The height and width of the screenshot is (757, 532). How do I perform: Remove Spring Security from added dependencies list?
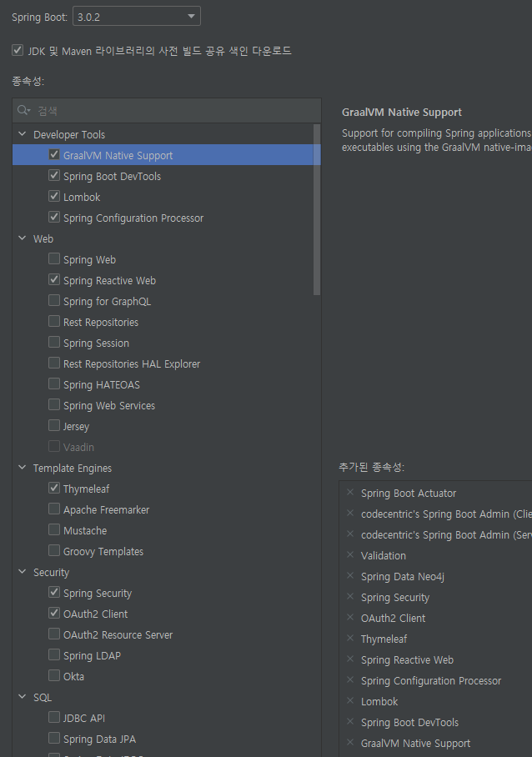coord(350,597)
